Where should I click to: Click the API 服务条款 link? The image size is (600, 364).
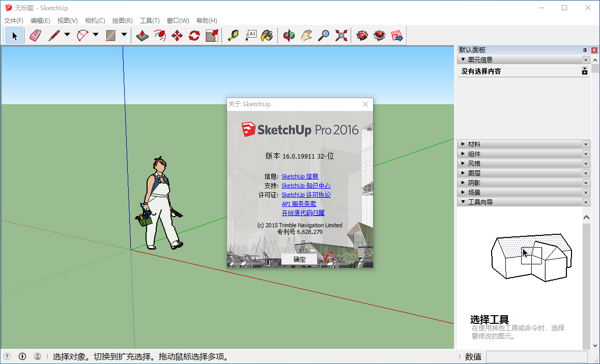[299, 204]
